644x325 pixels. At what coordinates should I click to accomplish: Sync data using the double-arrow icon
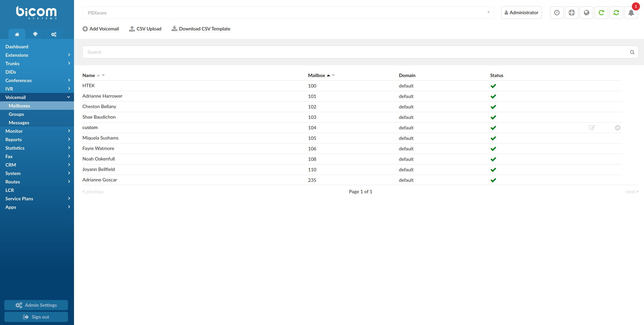[616, 12]
